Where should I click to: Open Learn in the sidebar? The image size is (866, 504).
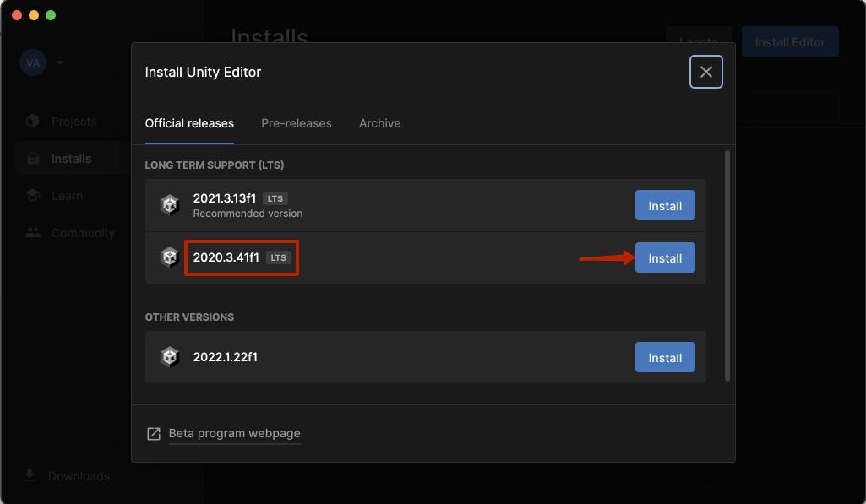[67, 196]
